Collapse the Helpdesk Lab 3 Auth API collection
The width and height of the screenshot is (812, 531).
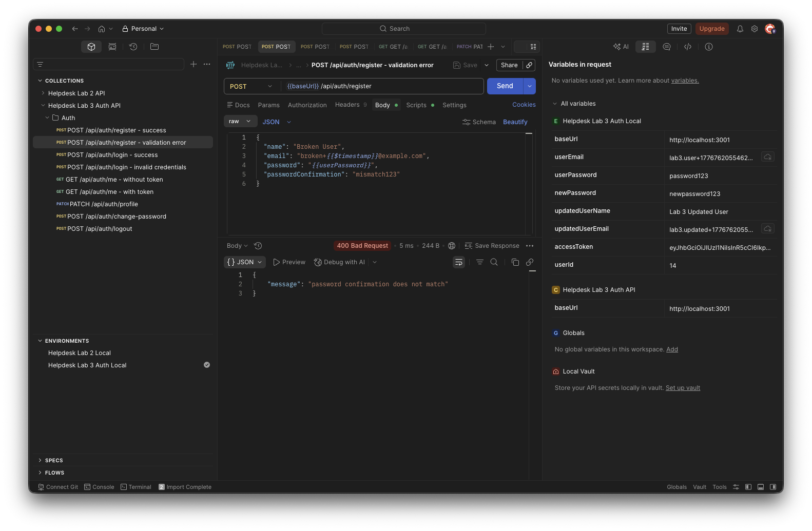(x=43, y=105)
